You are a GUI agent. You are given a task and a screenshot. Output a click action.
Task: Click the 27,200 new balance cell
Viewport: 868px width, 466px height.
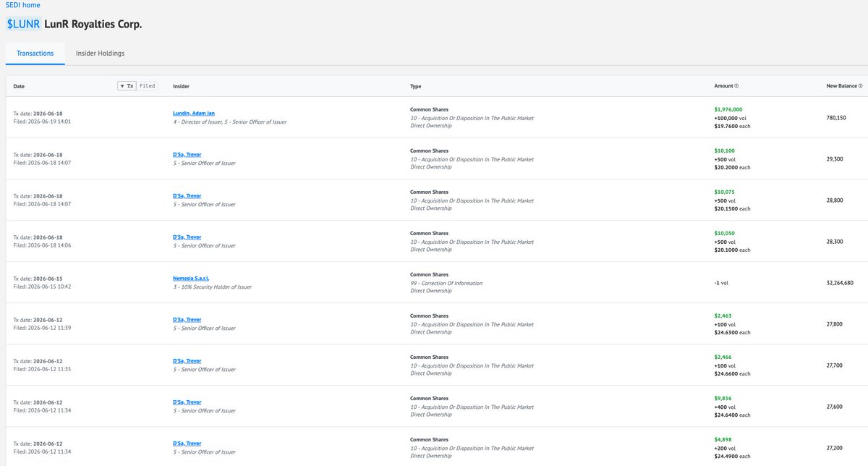(835, 448)
